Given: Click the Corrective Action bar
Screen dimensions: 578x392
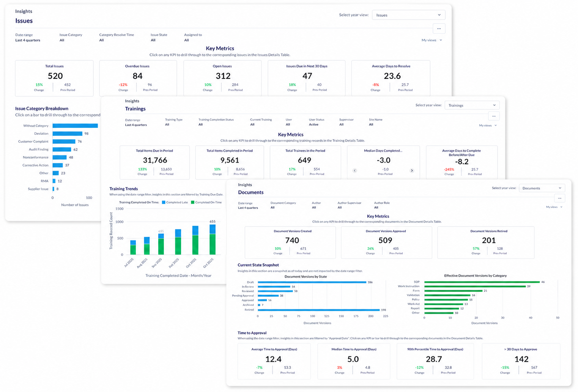Looking at the screenshot, I should tap(58, 165).
